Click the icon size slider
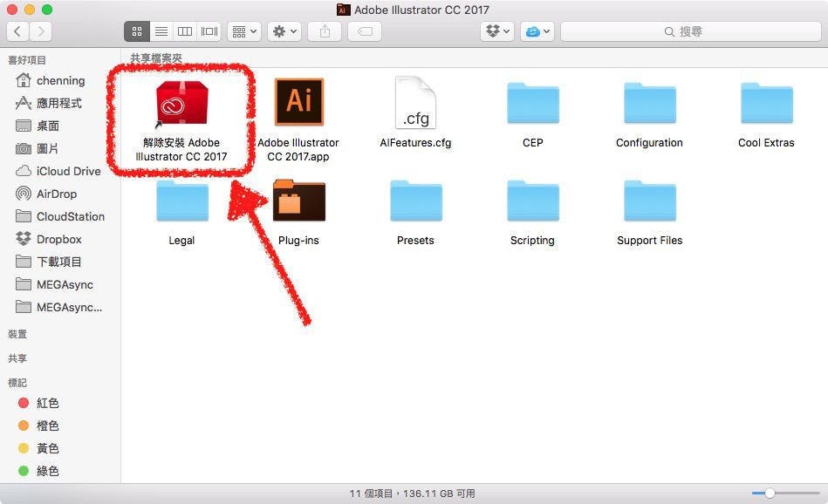 click(786, 494)
